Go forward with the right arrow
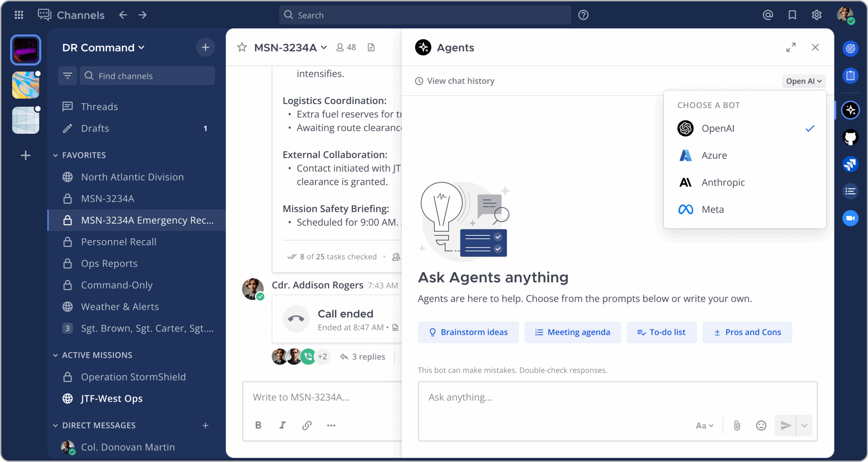The width and height of the screenshot is (868, 462). (143, 15)
